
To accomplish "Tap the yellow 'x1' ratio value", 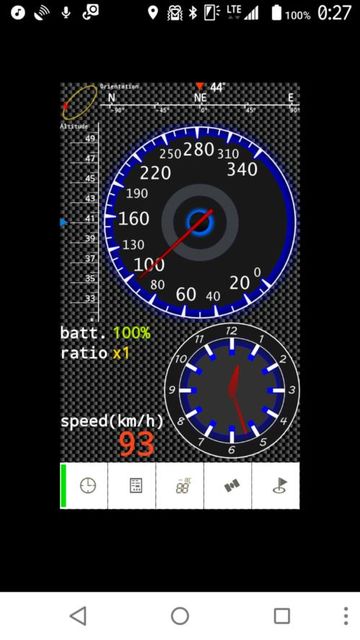I will coord(121,353).
